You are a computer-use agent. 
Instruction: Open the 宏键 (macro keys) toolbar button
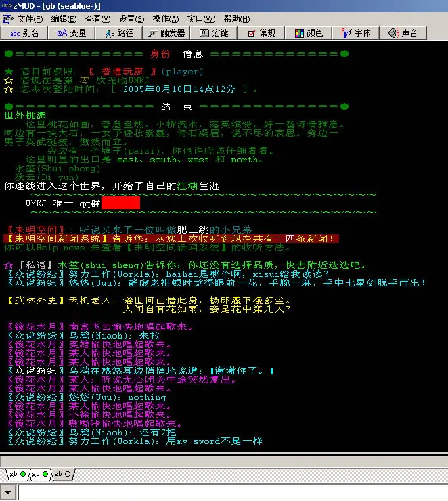click(x=213, y=33)
